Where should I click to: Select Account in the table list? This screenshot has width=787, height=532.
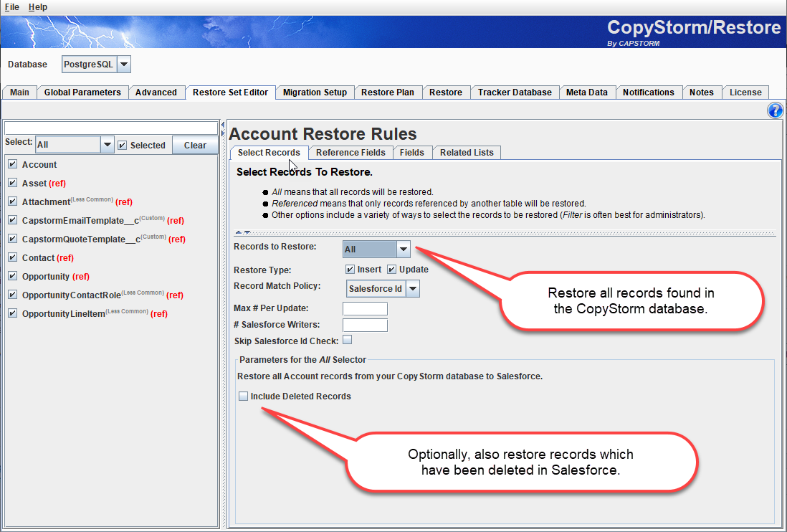point(39,165)
